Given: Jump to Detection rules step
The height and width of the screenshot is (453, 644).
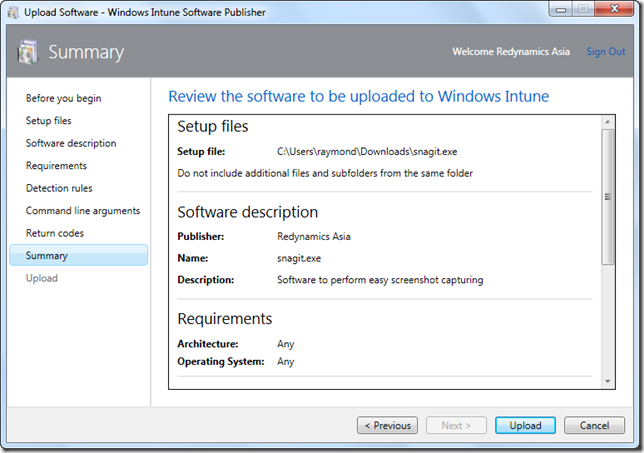Looking at the screenshot, I should tap(59, 188).
